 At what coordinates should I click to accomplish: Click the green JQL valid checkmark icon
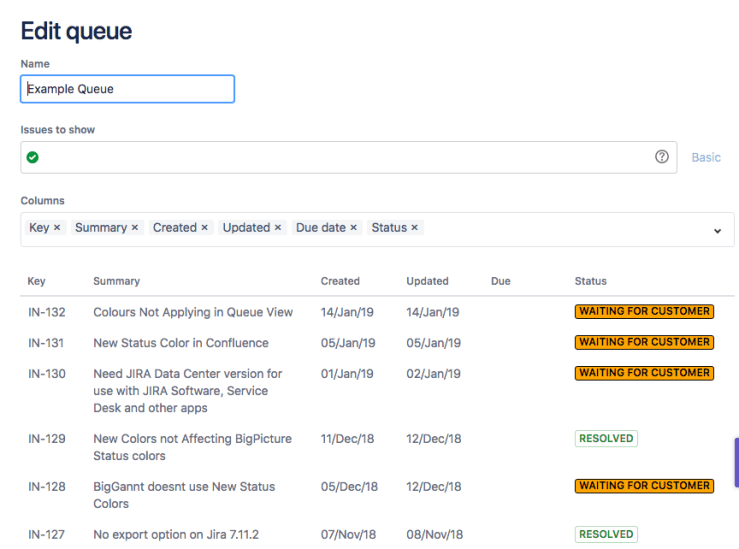[x=33, y=158]
